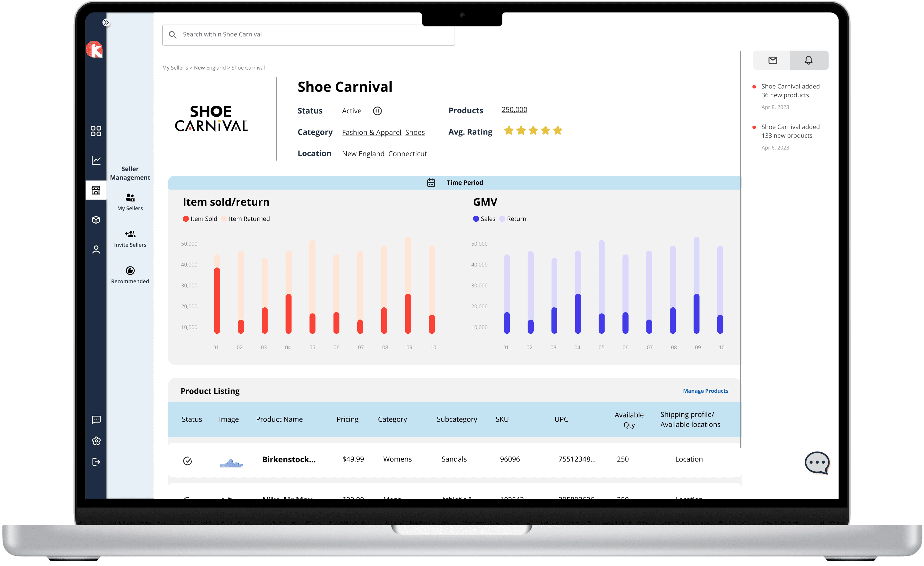Image resolution: width=924 pixels, height=566 pixels.
Task: Click Birkenstock row status check icon
Action: tap(188, 461)
